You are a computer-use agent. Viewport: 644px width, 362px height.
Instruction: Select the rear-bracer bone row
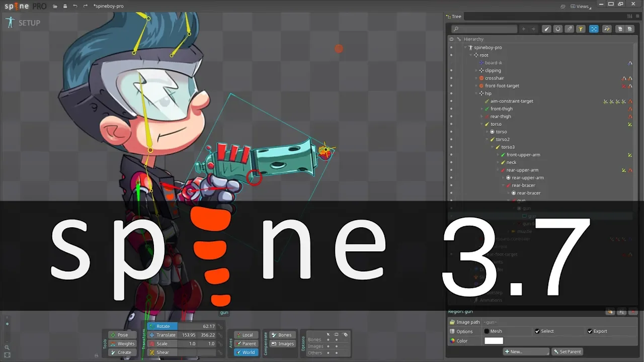point(523,186)
